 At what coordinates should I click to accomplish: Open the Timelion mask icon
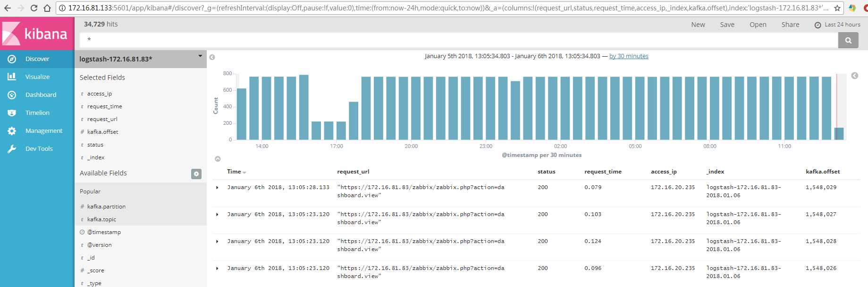12,113
